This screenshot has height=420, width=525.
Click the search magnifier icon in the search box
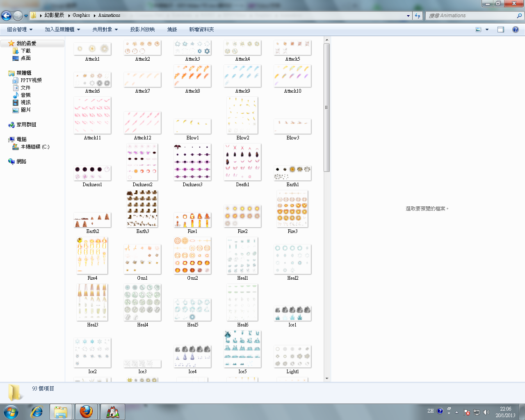coord(519,16)
